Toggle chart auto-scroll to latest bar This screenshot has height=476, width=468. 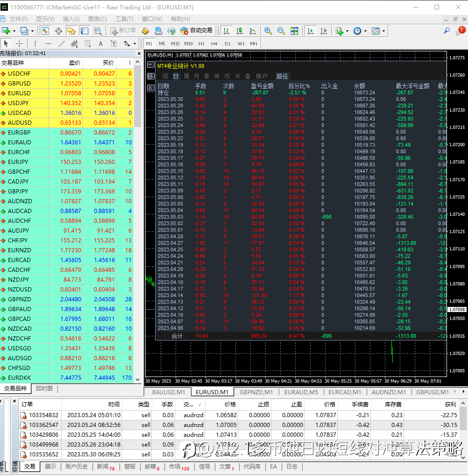(310, 31)
